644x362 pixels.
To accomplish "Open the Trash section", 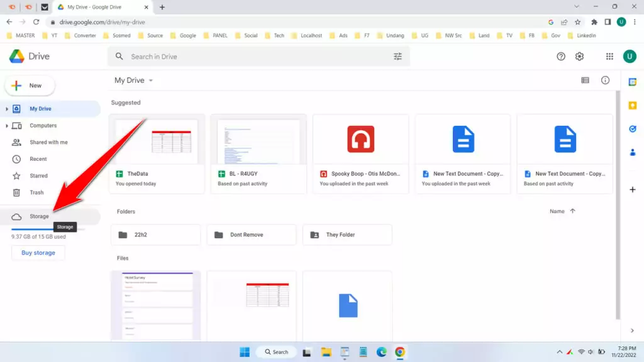I will click(x=36, y=193).
